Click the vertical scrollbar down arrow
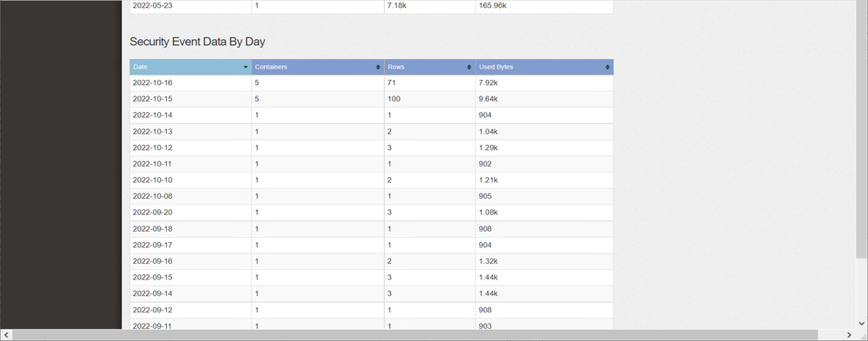The width and height of the screenshot is (868, 341). coord(862,324)
